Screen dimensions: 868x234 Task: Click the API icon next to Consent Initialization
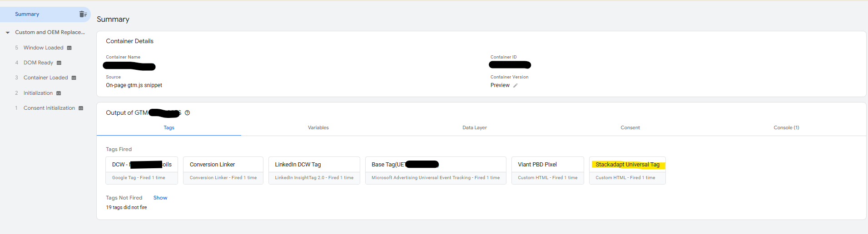[x=81, y=108]
